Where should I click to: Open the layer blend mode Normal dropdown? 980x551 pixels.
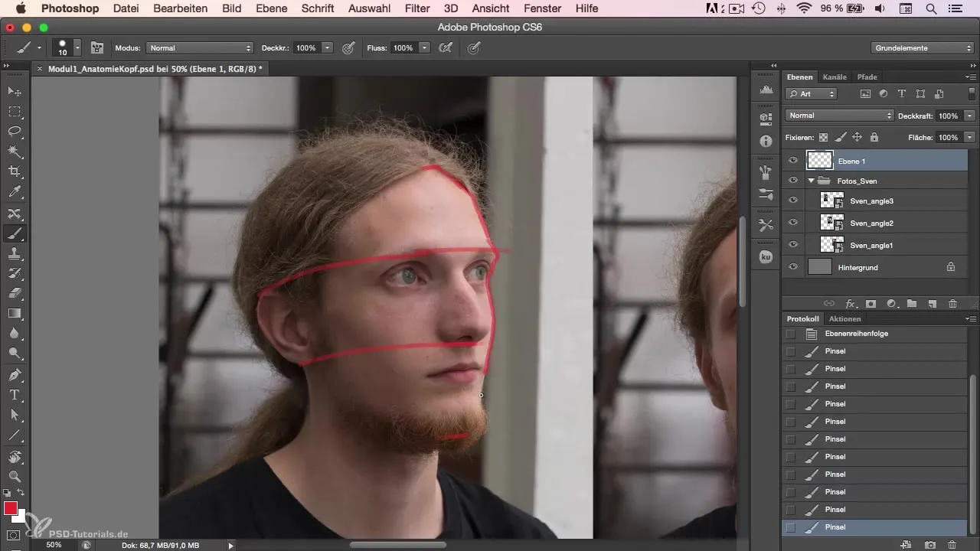click(x=840, y=116)
